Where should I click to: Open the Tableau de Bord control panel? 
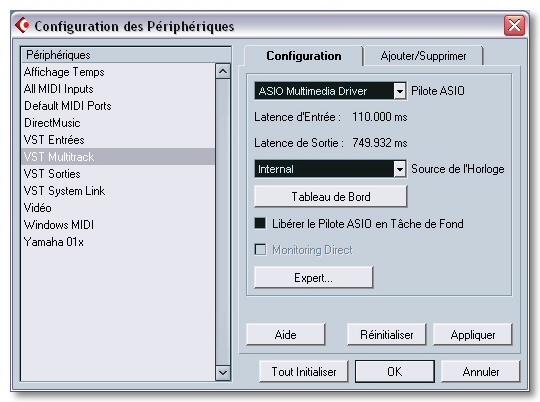[x=331, y=197]
